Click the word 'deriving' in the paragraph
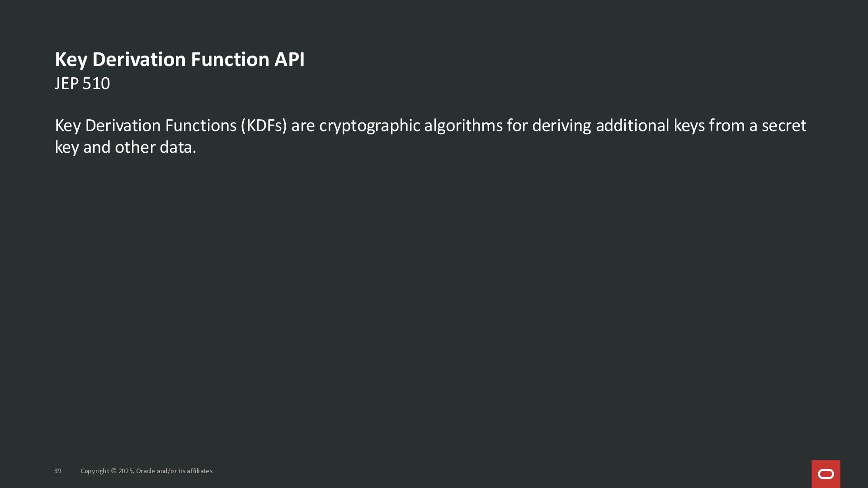Image resolution: width=868 pixels, height=488 pixels. pyautogui.click(x=561, y=126)
